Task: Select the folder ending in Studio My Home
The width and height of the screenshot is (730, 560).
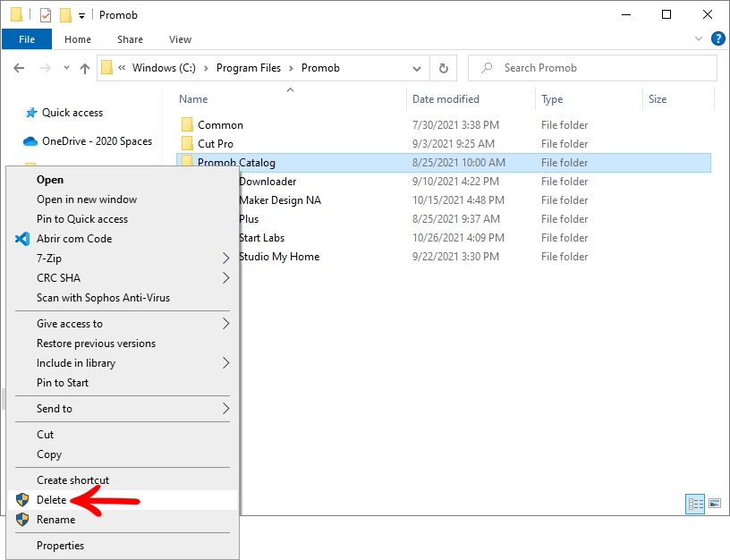Action: (x=279, y=257)
